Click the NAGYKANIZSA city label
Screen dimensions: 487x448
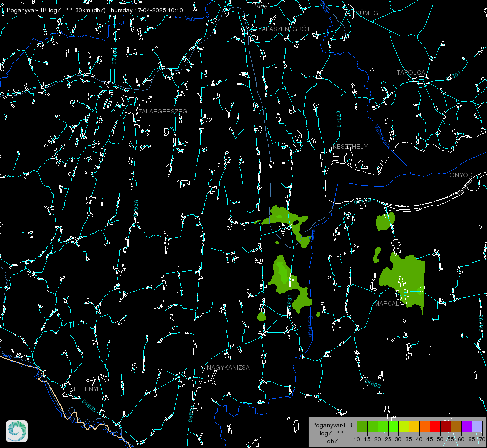(228, 368)
